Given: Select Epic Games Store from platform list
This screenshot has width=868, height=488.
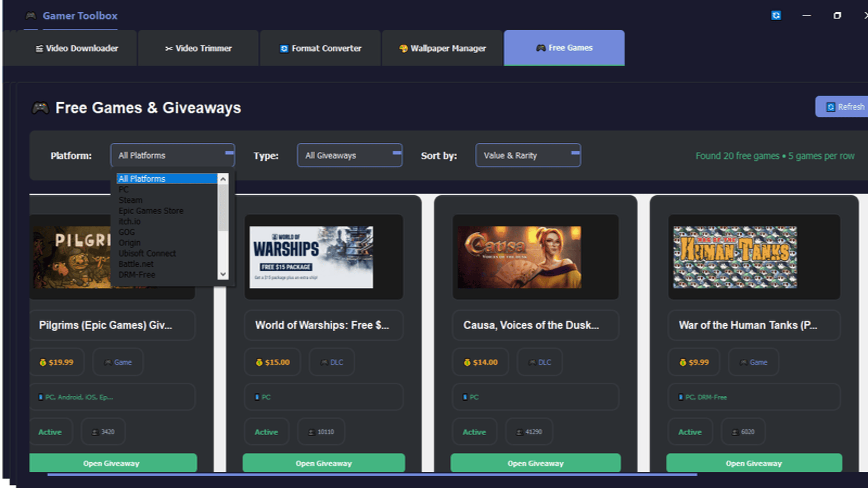Looking at the screenshot, I should coord(151,211).
